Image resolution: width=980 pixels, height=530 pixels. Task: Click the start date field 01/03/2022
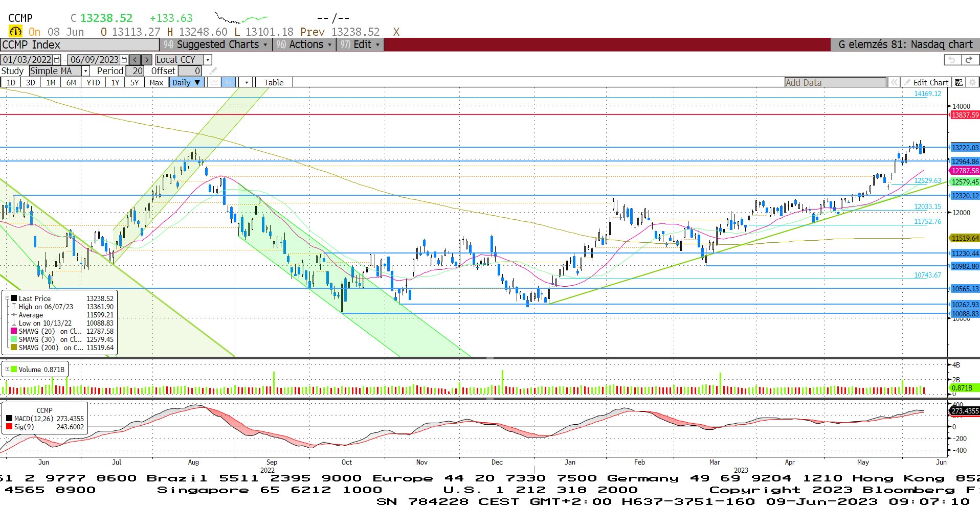pos(27,60)
